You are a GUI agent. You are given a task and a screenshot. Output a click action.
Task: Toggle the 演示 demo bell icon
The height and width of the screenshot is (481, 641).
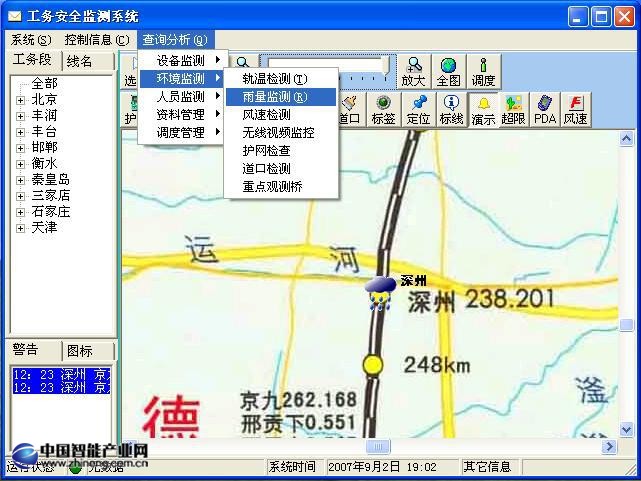click(484, 109)
